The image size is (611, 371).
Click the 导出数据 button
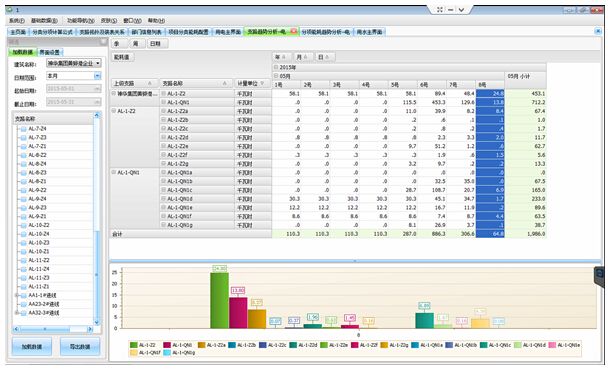(x=80, y=346)
